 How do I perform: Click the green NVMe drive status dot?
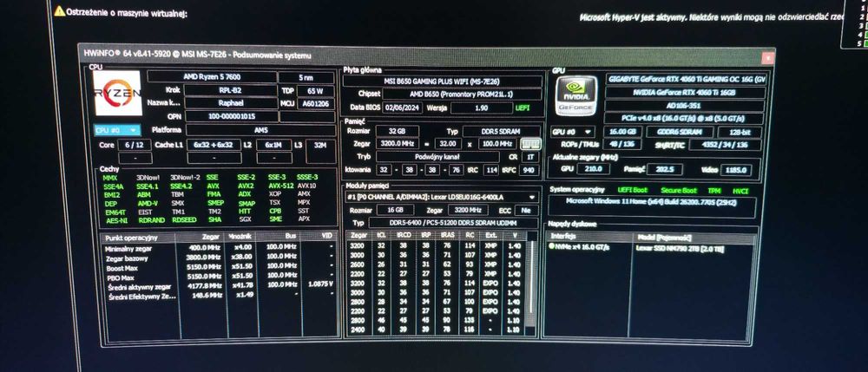click(x=551, y=246)
